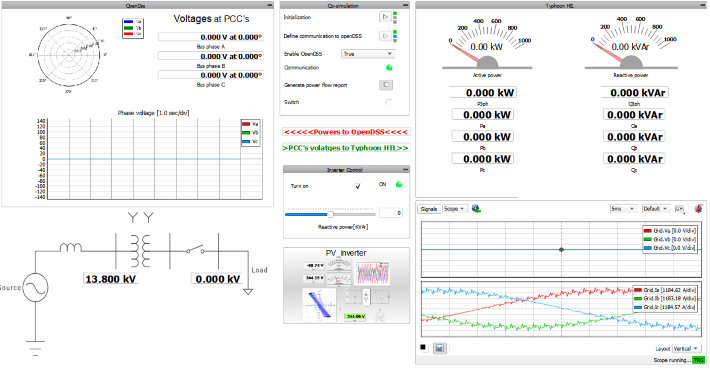Image resolution: width=710 pixels, height=372 pixels.
Task: Click Generate power flow report button
Action: [x=386, y=85]
